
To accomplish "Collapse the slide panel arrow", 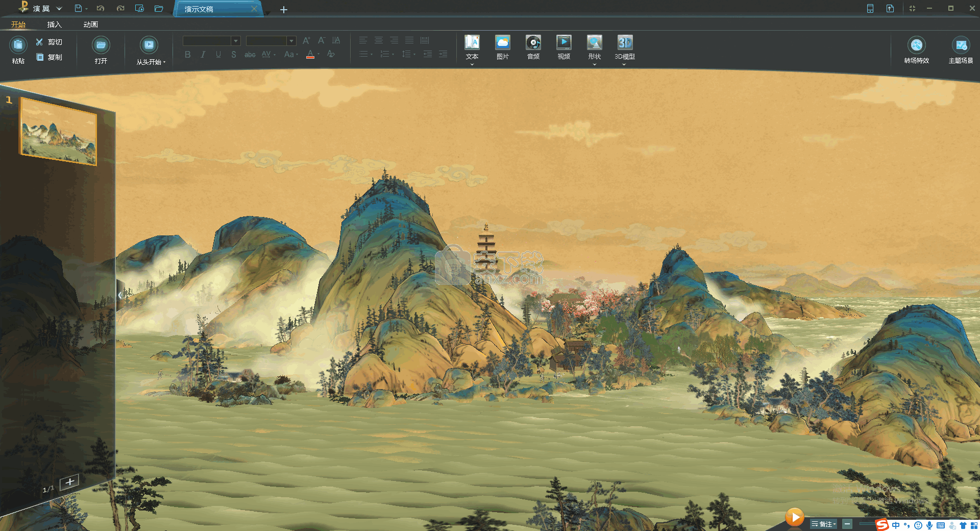I will (x=119, y=295).
